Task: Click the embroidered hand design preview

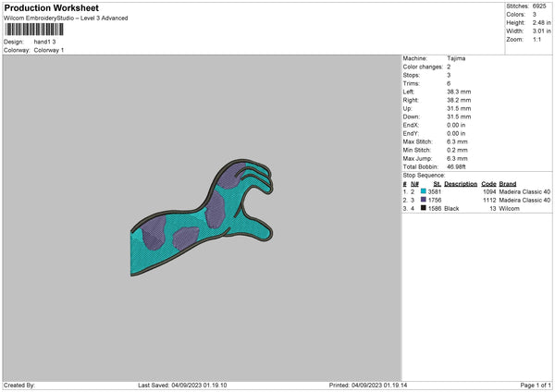Action: [202, 217]
